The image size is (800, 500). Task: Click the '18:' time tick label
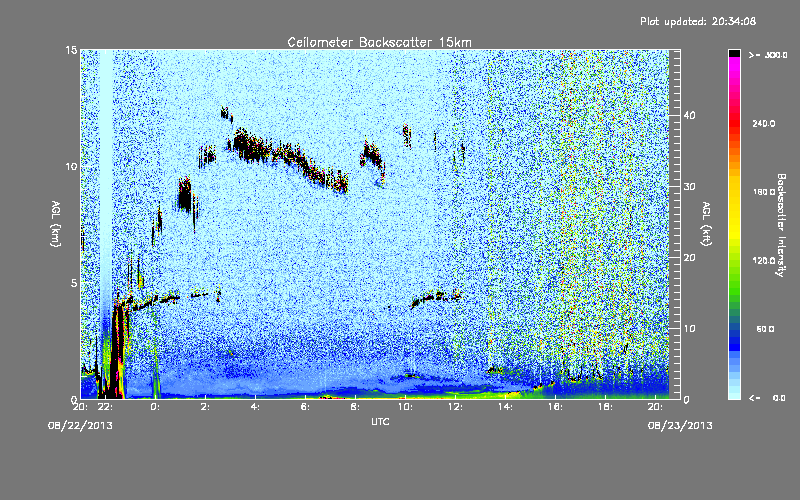coord(605,407)
